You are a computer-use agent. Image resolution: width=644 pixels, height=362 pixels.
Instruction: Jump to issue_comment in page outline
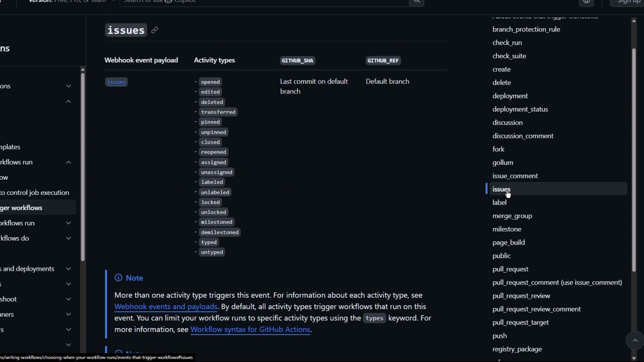pos(515,176)
